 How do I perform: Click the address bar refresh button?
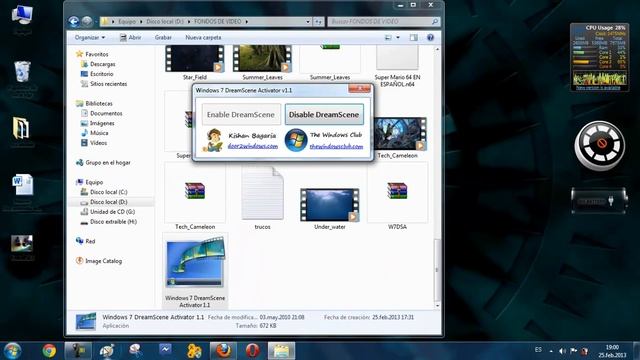(318, 22)
